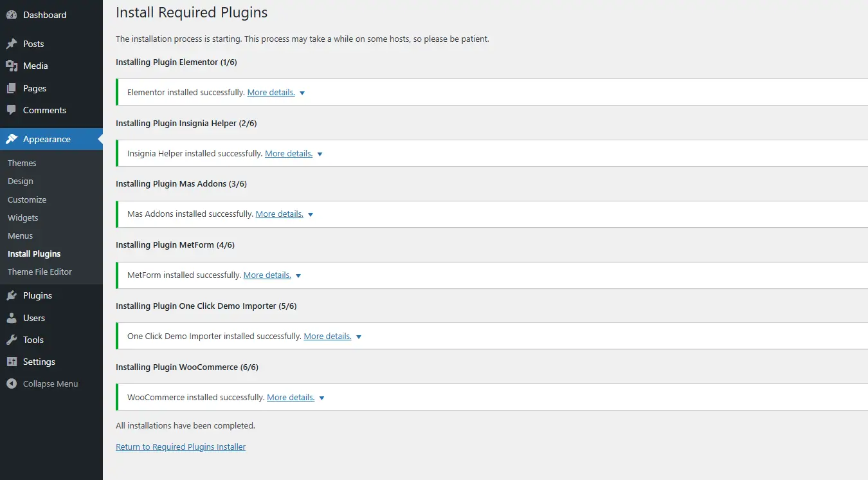
Task: Click the Pages icon in sidebar
Action: pos(12,88)
